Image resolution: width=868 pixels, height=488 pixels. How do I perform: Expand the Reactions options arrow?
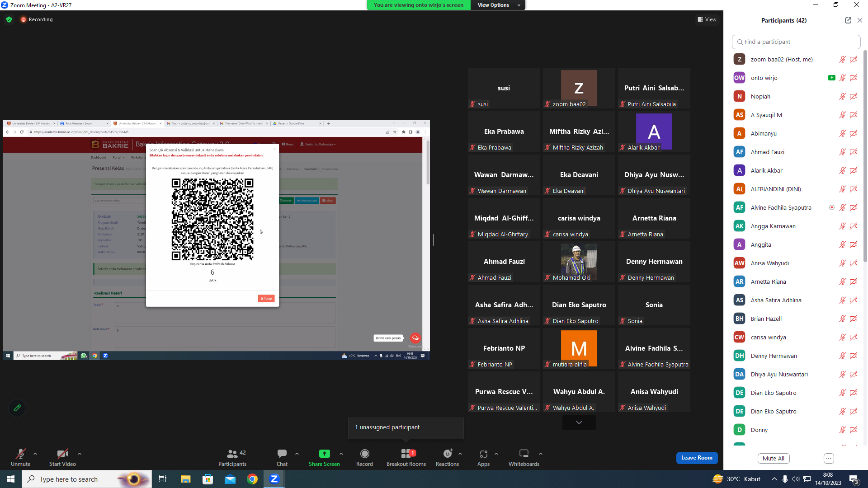(460, 454)
